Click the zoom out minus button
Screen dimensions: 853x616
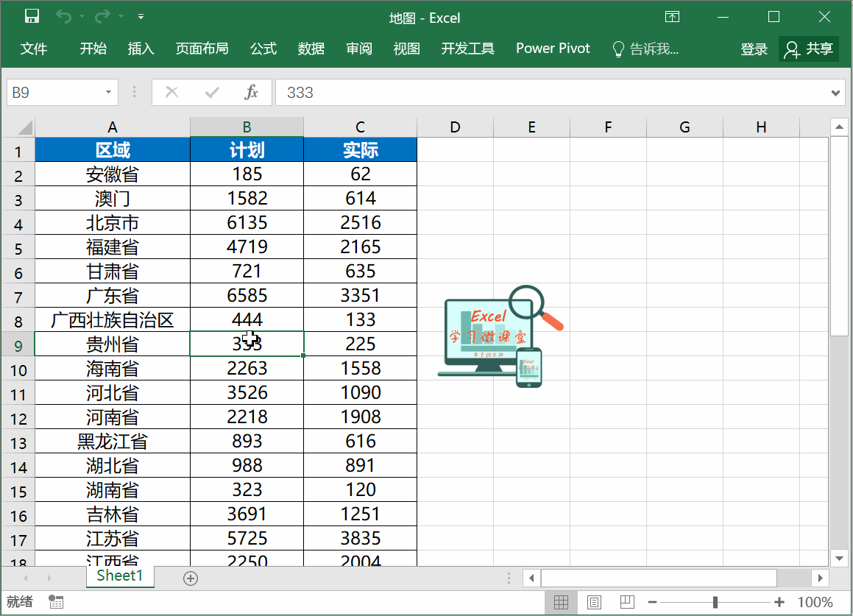coord(653,603)
